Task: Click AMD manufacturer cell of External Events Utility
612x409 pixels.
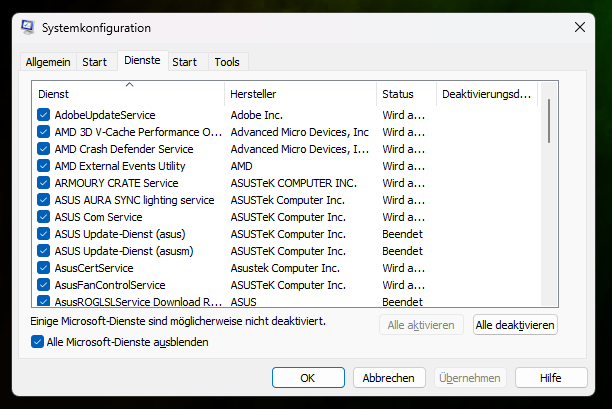Action: (x=241, y=166)
